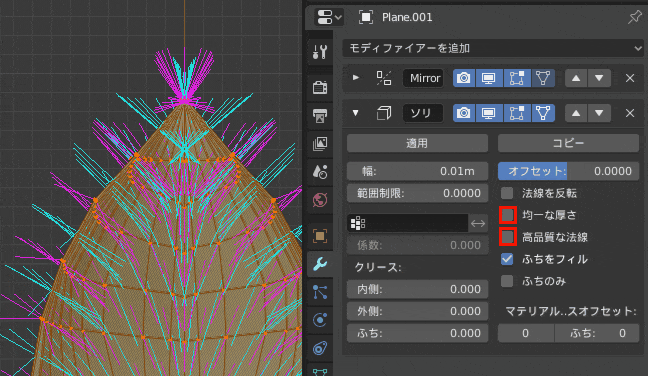This screenshot has height=376, width=648.
Task: Toggle ソリ modifier on-cage editing
Action: 543,113
